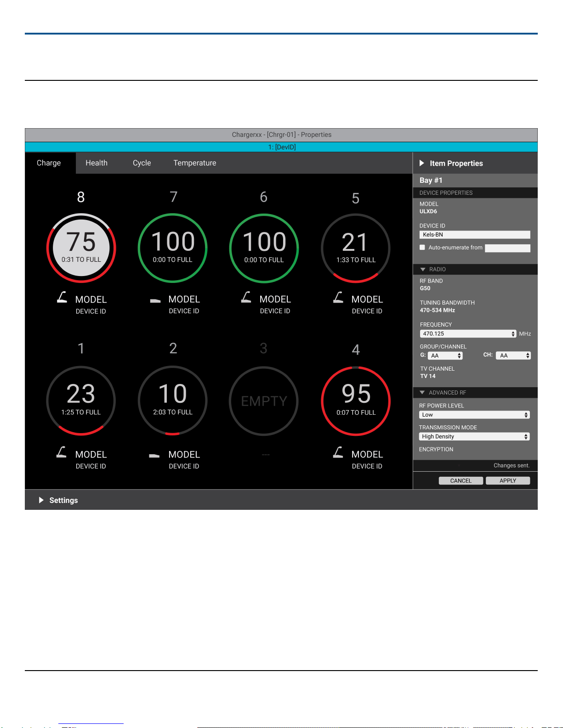Click the bay number 8 label
Image resolution: width=563 pixels, height=728 pixels.
point(81,197)
